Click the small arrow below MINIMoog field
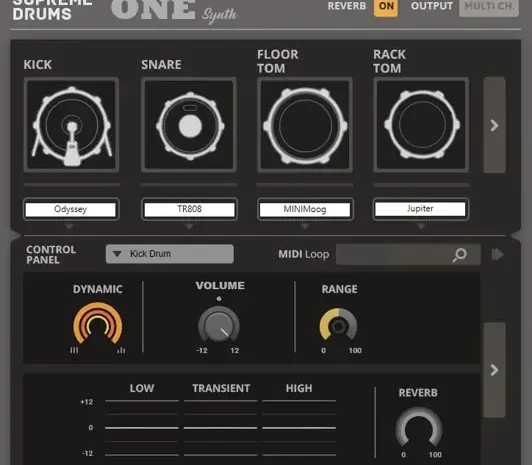532x465 pixels. 305,226
